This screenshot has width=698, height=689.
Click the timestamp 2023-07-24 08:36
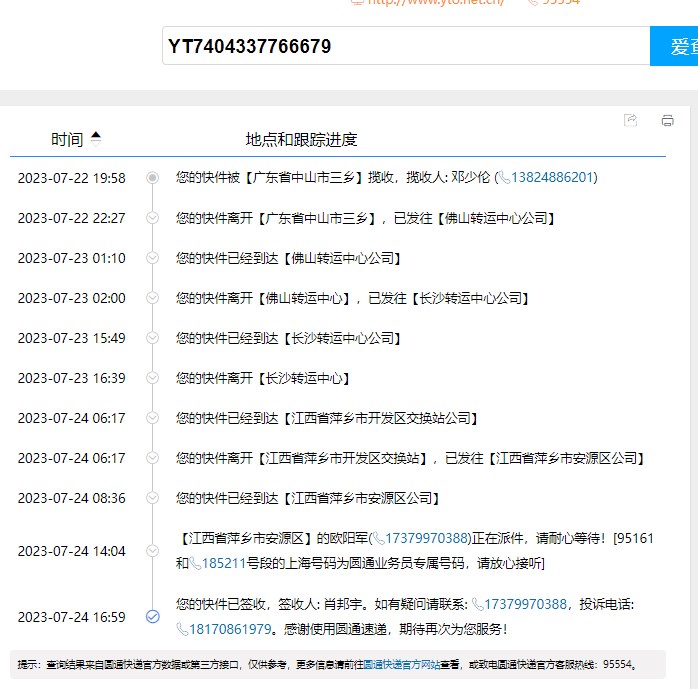click(x=72, y=498)
